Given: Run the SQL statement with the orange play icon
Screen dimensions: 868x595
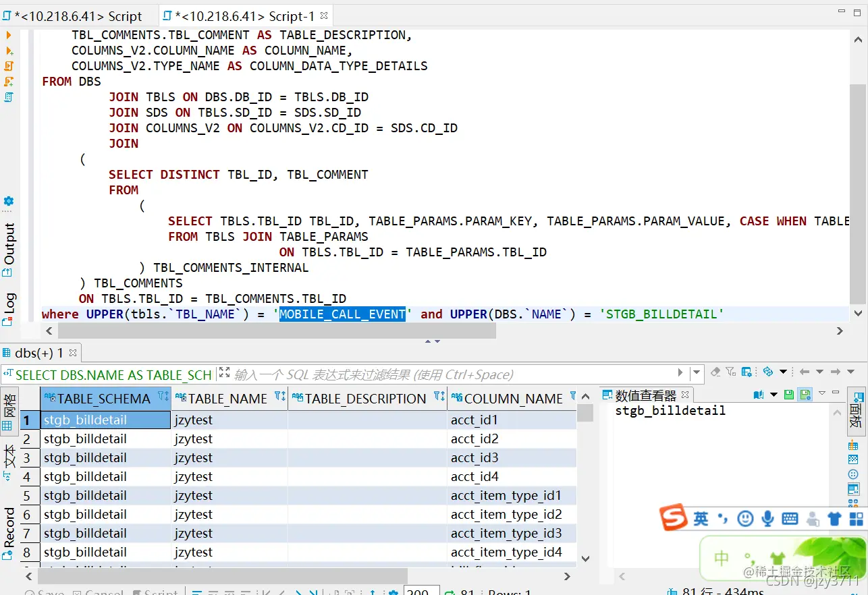Looking at the screenshot, I should 8,35.
